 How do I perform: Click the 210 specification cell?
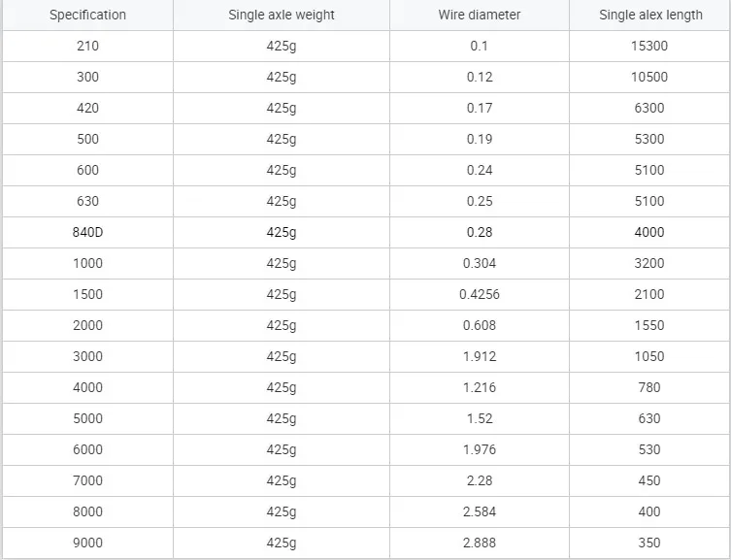pos(87,46)
